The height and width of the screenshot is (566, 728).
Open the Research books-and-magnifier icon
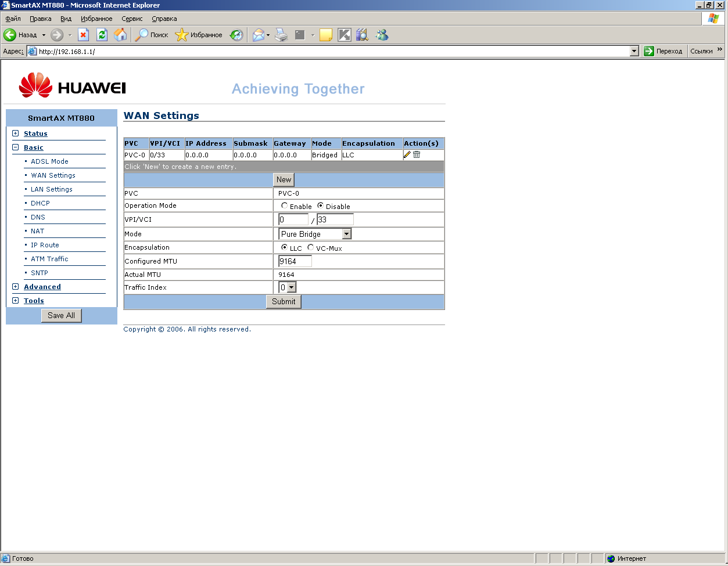click(363, 35)
